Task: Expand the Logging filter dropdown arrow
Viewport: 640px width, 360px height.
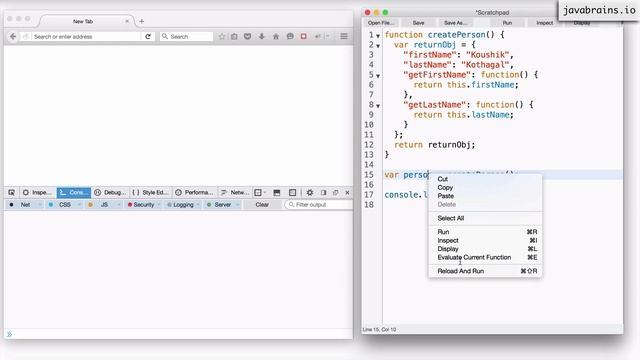Action: pyautogui.click(x=198, y=204)
